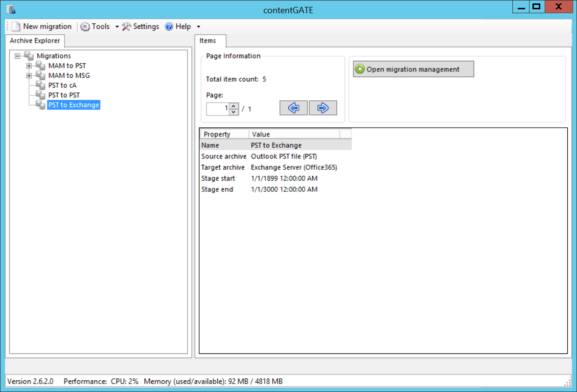The width and height of the screenshot is (577, 392).
Task: Go to previous page with left arrow
Action: point(294,108)
